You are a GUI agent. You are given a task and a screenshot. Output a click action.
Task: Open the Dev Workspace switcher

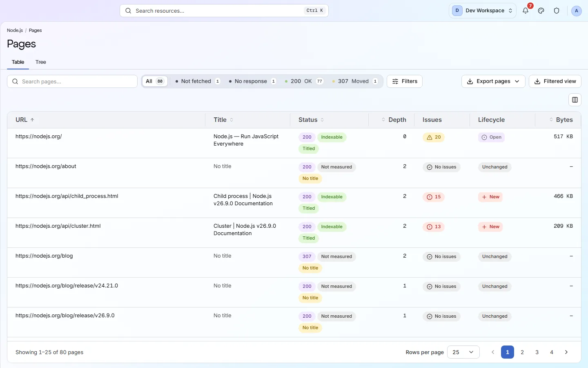click(483, 11)
